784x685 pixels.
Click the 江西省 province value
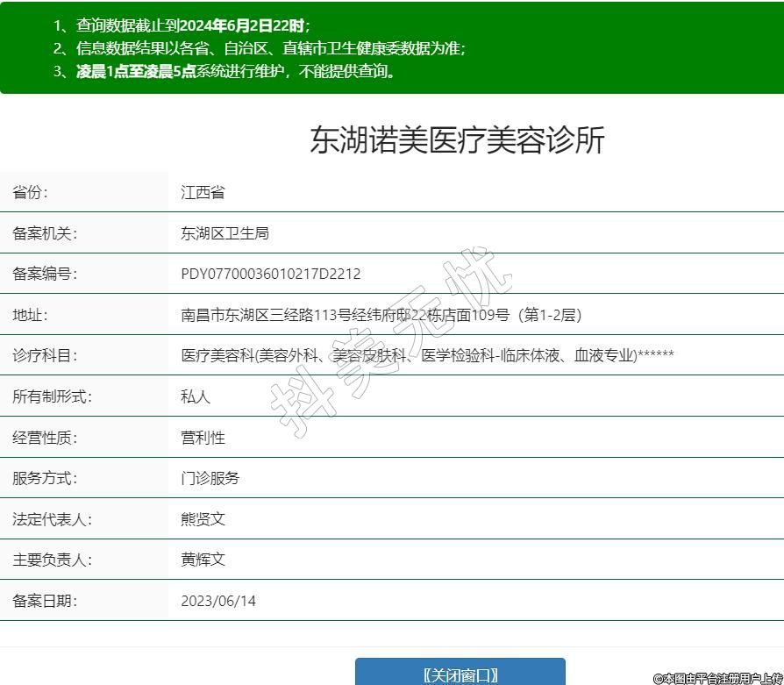203,192
